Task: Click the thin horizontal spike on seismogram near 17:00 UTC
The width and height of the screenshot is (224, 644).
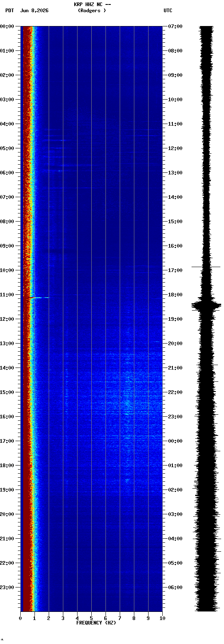Action: [206, 267]
